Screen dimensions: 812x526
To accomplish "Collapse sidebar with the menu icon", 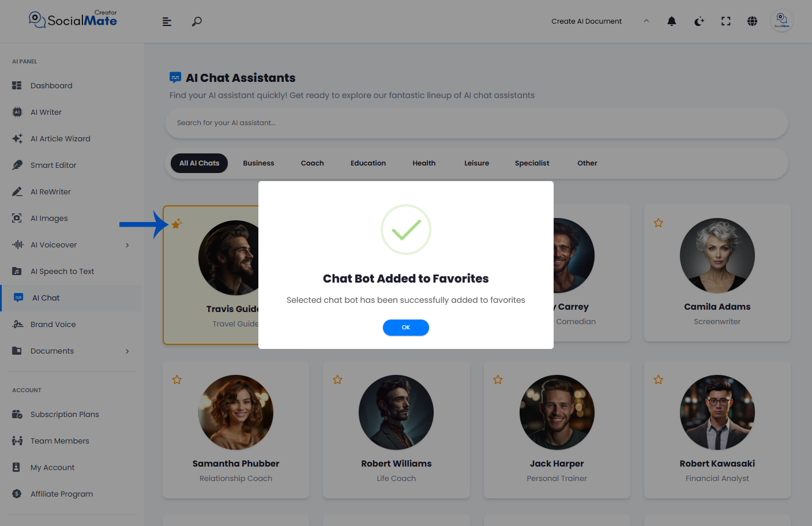I will coord(167,22).
